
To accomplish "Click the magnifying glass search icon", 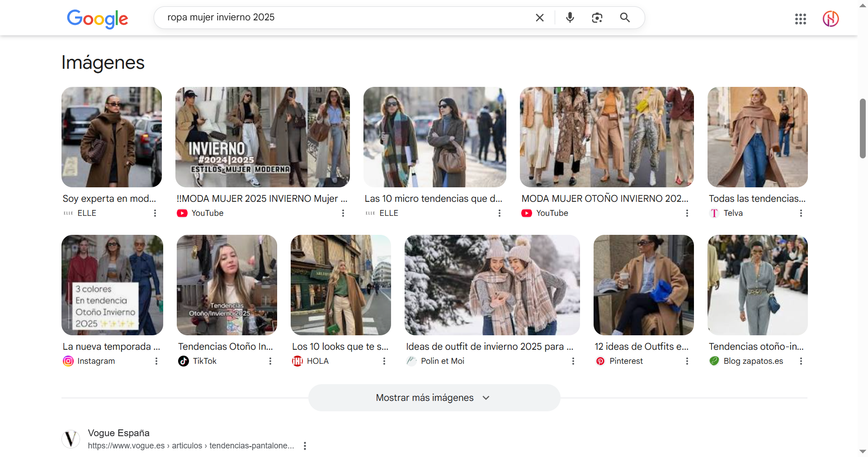I will point(625,18).
